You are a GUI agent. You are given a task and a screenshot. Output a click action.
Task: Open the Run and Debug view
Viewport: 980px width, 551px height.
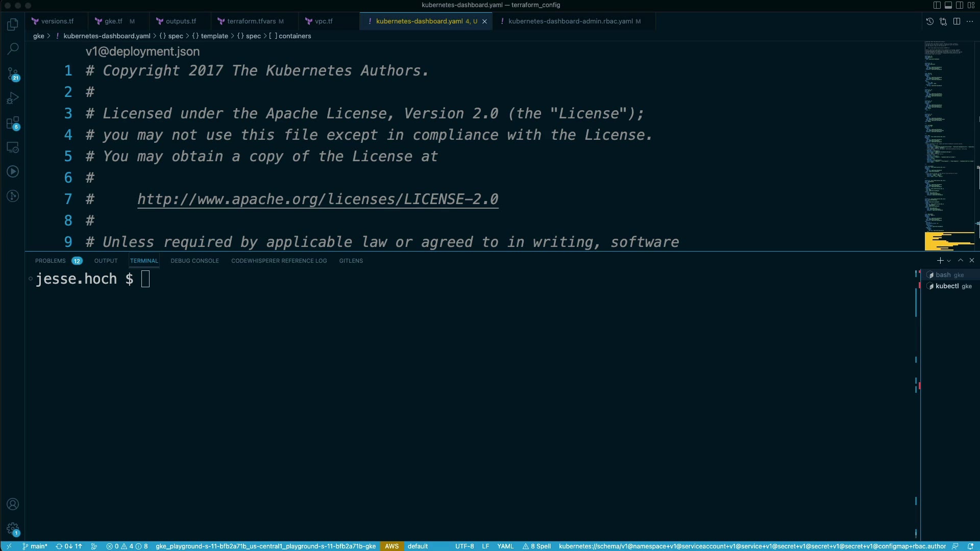coord(13,98)
